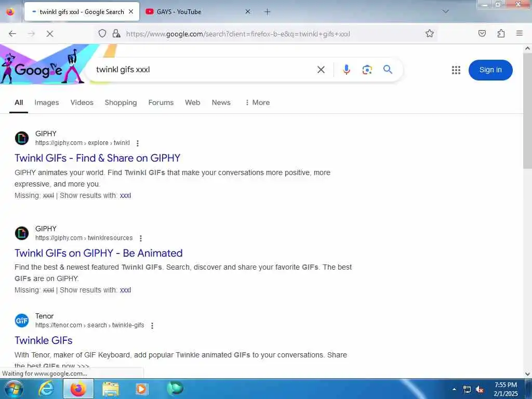
Task: Click the network tray icon
Action: click(x=467, y=390)
